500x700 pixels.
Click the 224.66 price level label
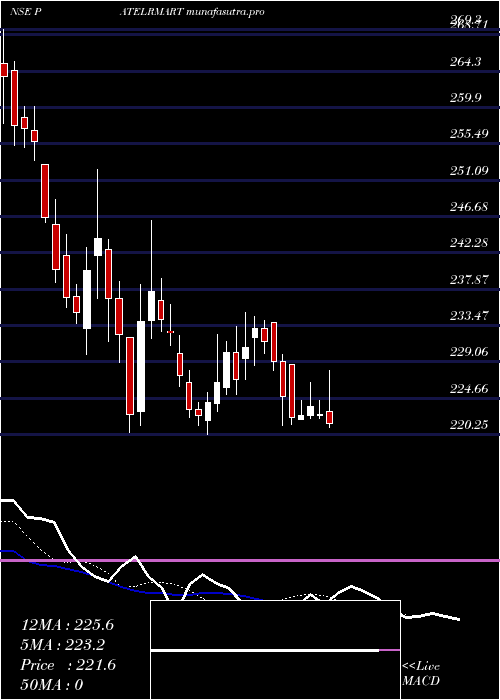468,389
